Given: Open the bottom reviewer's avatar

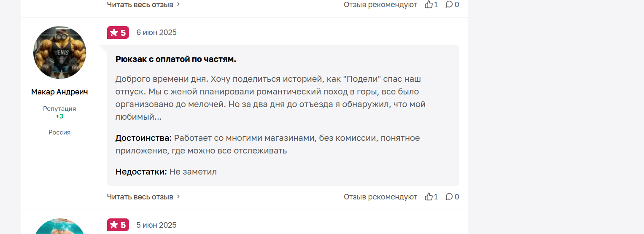Looking at the screenshot, I should 59,226.
